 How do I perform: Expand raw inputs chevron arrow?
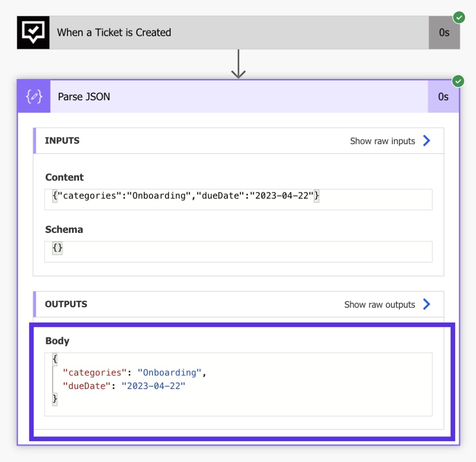427,141
